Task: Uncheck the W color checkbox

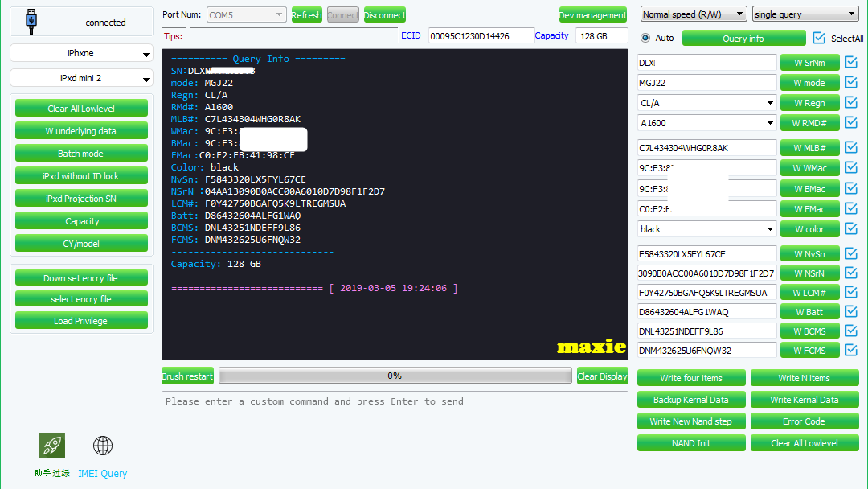Action: [851, 228]
